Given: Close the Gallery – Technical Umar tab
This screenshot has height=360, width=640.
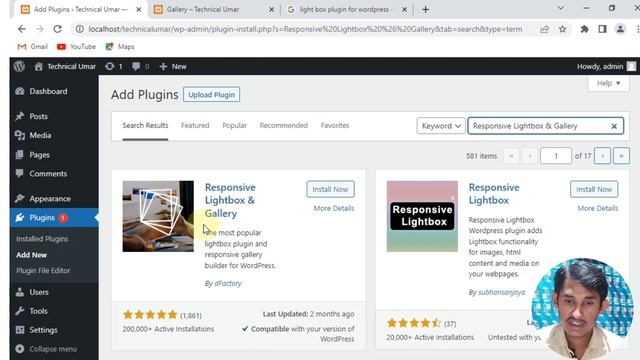Looking at the screenshot, I should [271, 9].
